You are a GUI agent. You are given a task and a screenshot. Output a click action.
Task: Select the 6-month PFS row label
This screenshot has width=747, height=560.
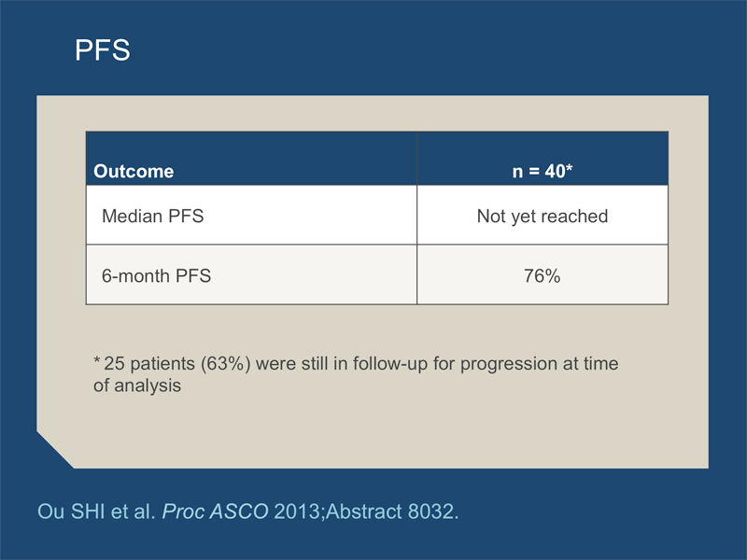click(x=156, y=275)
